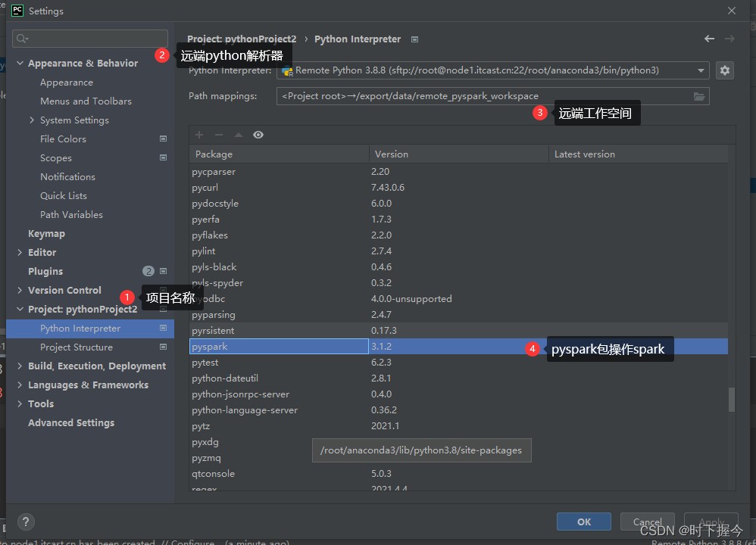Select python-language-server package row
This screenshot has width=756, height=545.
point(458,410)
